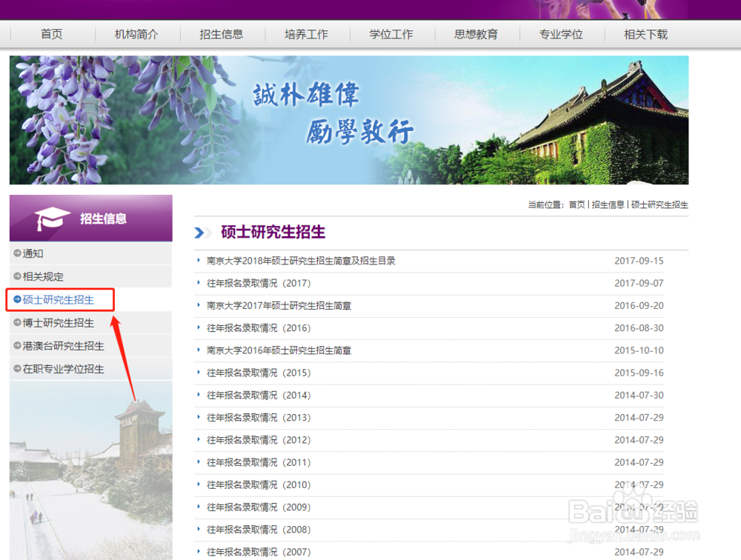Open 往年报名录取情况 (2007)
The height and width of the screenshot is (560, 741).
coord(259,552)
